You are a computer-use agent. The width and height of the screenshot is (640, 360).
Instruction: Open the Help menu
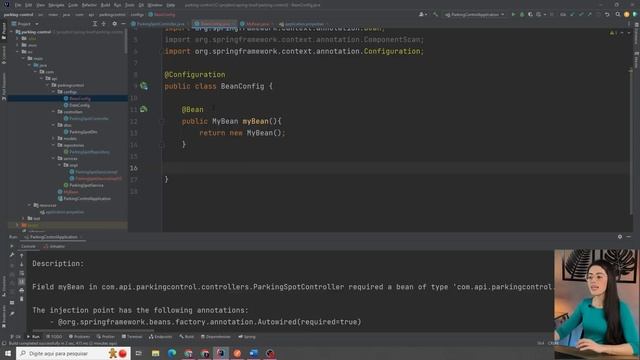[x=171, y=5]
